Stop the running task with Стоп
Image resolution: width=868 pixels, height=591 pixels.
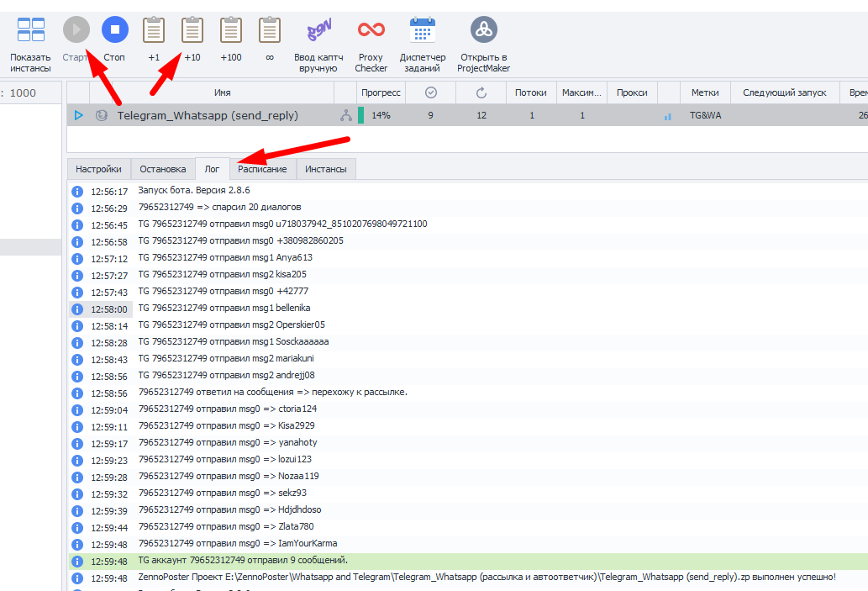tap(114, 29)
